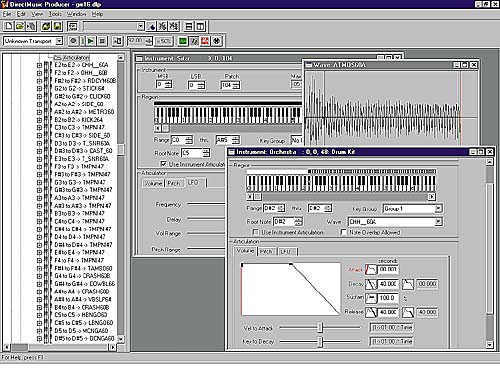
Task: Switch to the Pitch tab in Drum Kit
Action: (266, 251)
